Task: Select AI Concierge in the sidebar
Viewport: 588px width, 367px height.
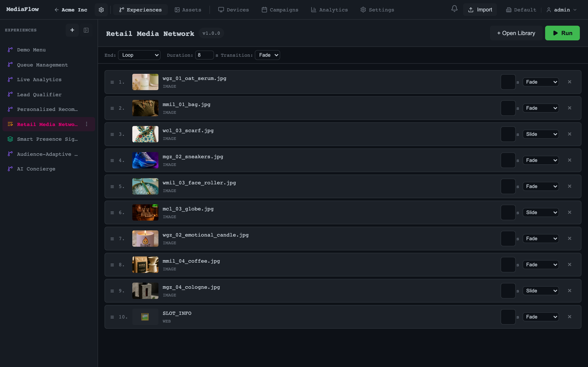Action: 36,169
